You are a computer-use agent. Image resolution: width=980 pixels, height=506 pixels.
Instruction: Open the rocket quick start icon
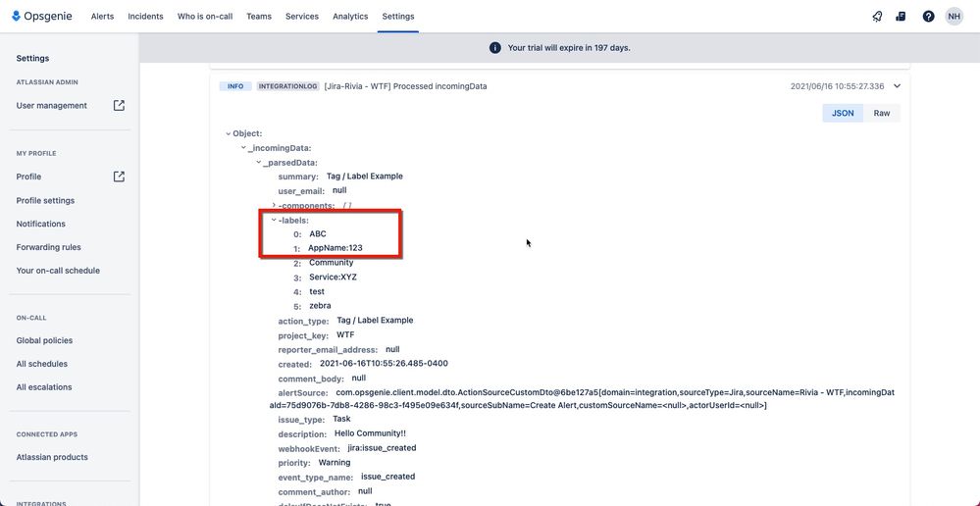coord(878,17)
